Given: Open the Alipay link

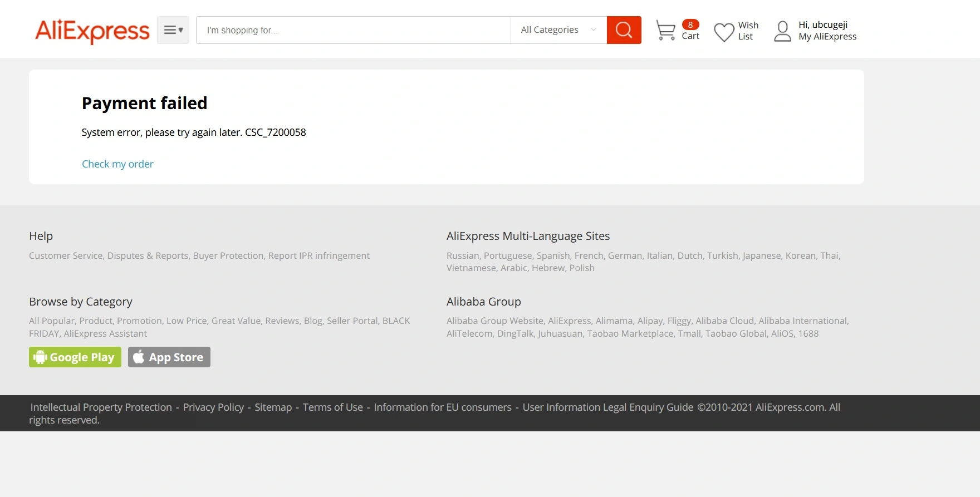Looking at the screenshot, I should [x=650, y=321].
